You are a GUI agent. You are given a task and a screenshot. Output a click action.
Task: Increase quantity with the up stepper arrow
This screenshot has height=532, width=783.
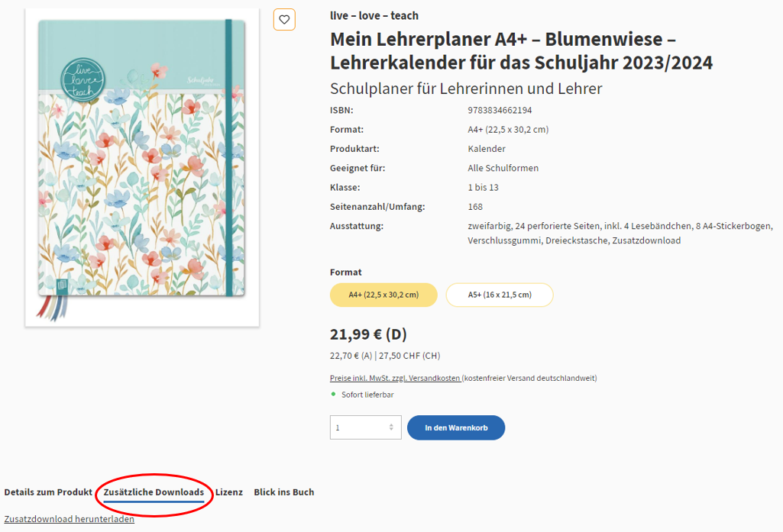(391, 424)
